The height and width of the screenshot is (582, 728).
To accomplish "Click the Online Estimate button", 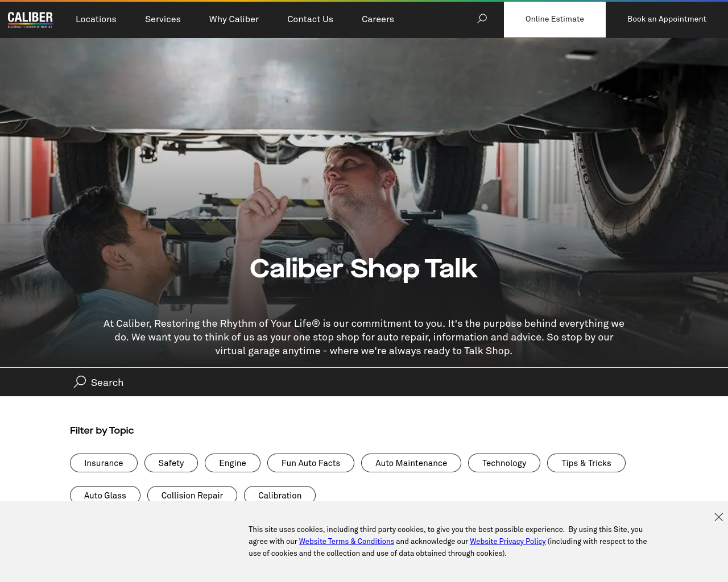I will 555,19.
